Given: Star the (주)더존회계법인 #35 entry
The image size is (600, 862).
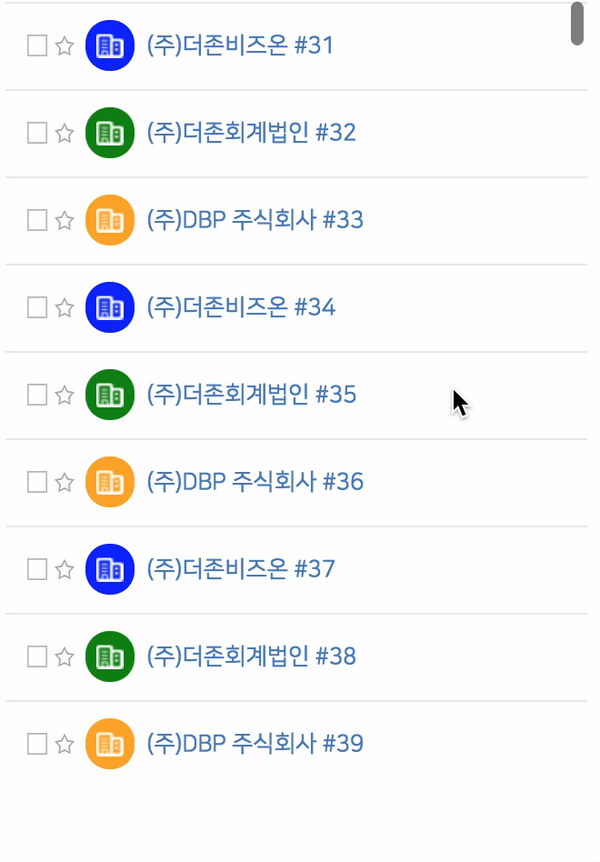Looking at the screenshot, I should [x=65, y=395].
